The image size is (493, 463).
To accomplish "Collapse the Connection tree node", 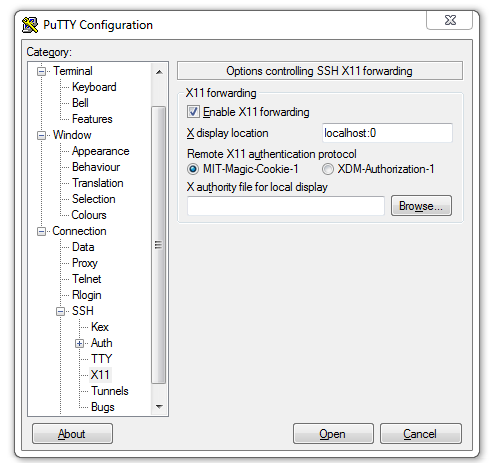I will coord(41,231).
